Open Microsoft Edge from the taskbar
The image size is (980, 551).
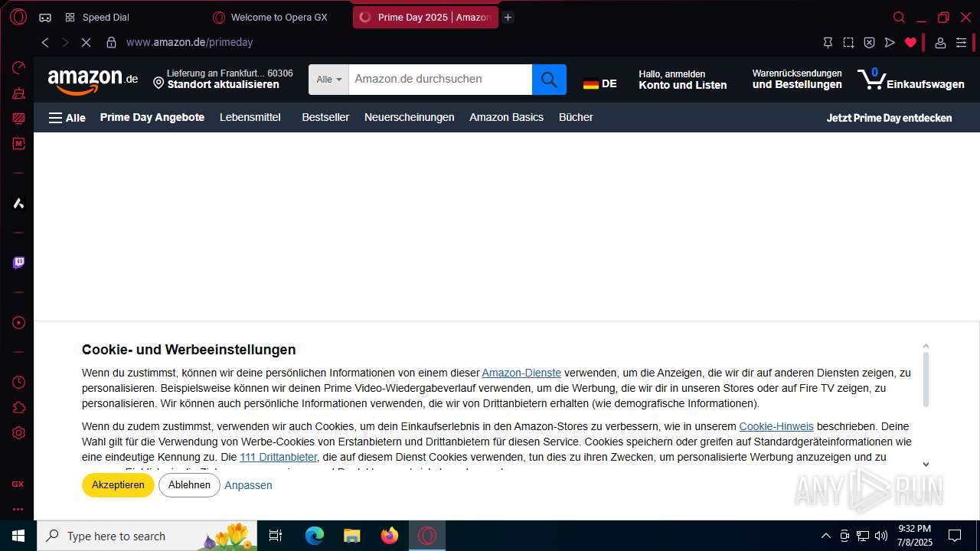[x=315, y=536]
